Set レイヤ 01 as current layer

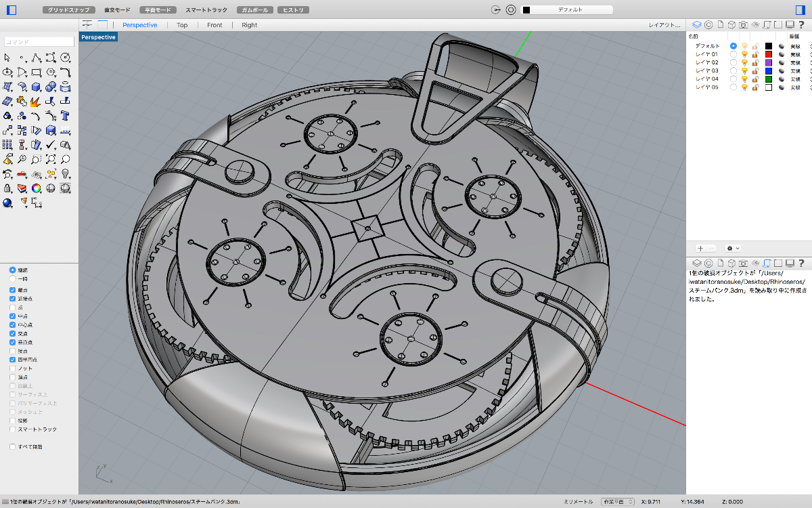(734, 54)
